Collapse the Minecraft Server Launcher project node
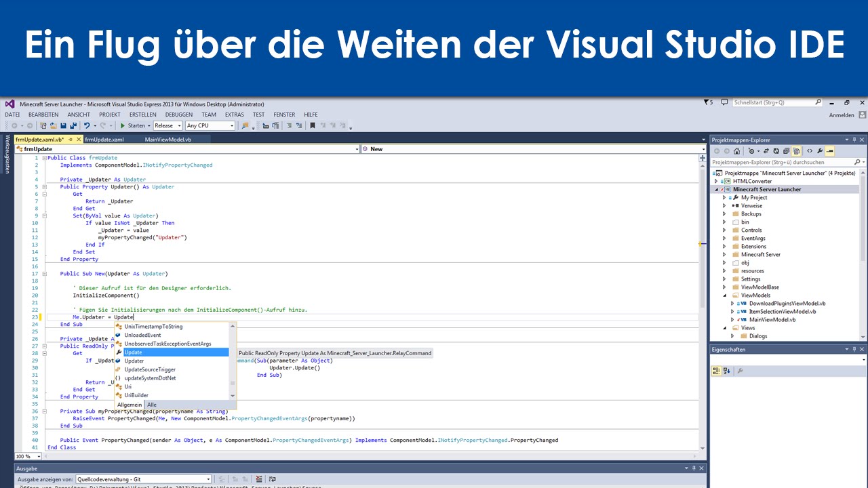 [x=716, y=189]
